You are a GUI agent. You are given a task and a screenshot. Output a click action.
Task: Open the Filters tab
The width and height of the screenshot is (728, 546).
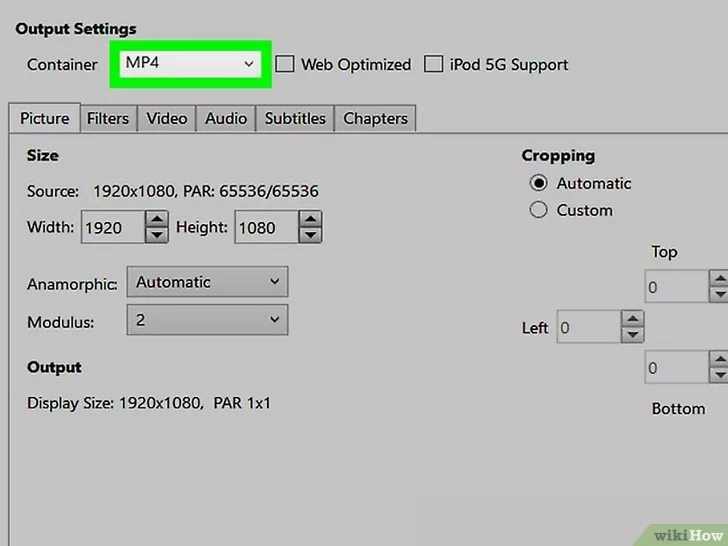(x=108, y=119)
